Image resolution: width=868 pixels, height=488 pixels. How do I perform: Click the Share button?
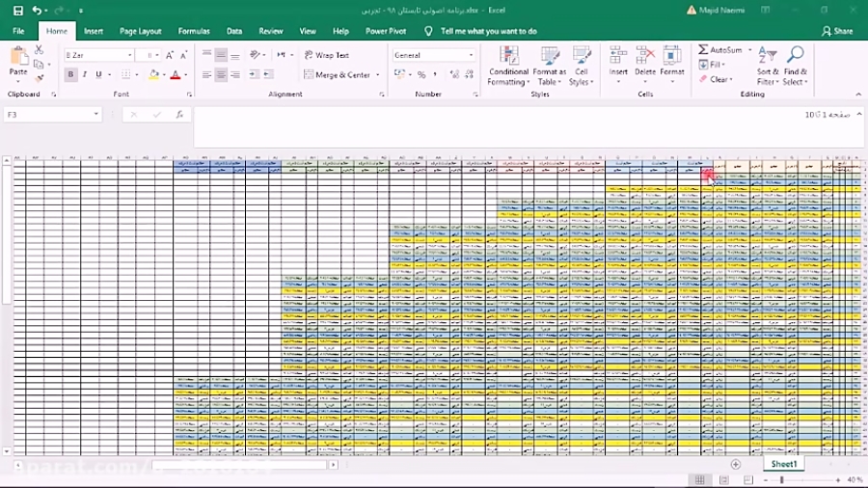(x=837, y=31)
